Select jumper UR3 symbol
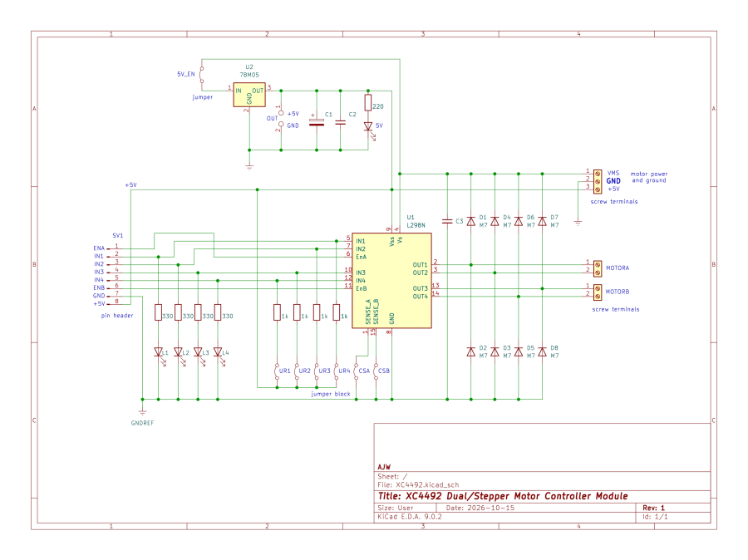The width and height of the screenshot is (748, 560). pos(317,371)
